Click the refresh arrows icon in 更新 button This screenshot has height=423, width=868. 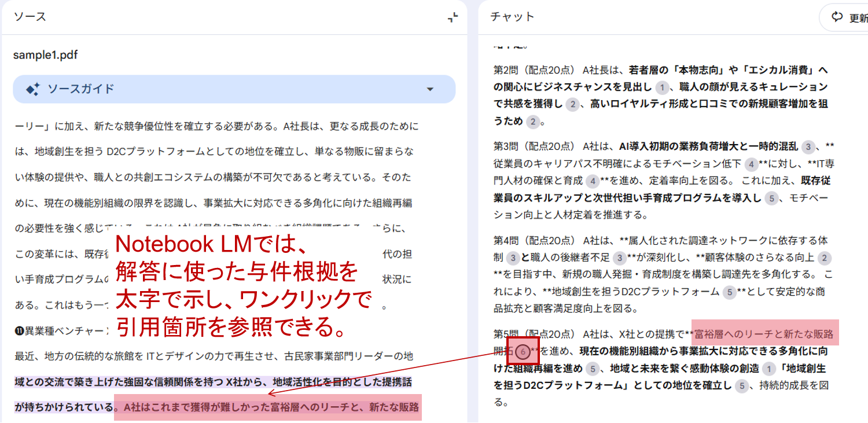click(837, 17)
